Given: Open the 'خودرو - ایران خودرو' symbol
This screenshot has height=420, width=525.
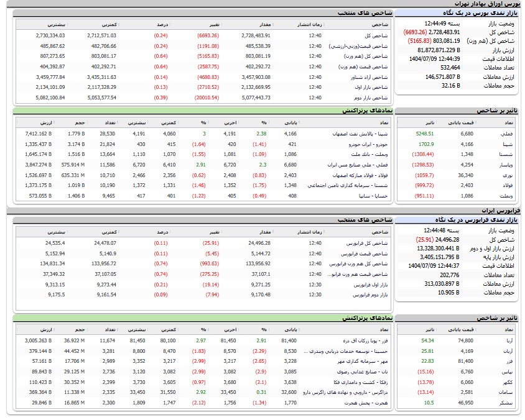Looking at the screenshot, I should [x=371, y=144].
